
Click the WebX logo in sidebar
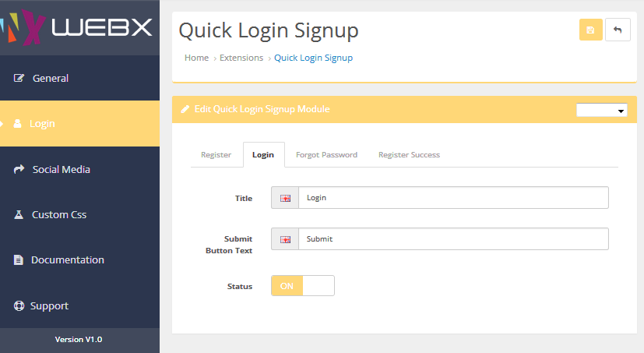click(x=79, y=27)
